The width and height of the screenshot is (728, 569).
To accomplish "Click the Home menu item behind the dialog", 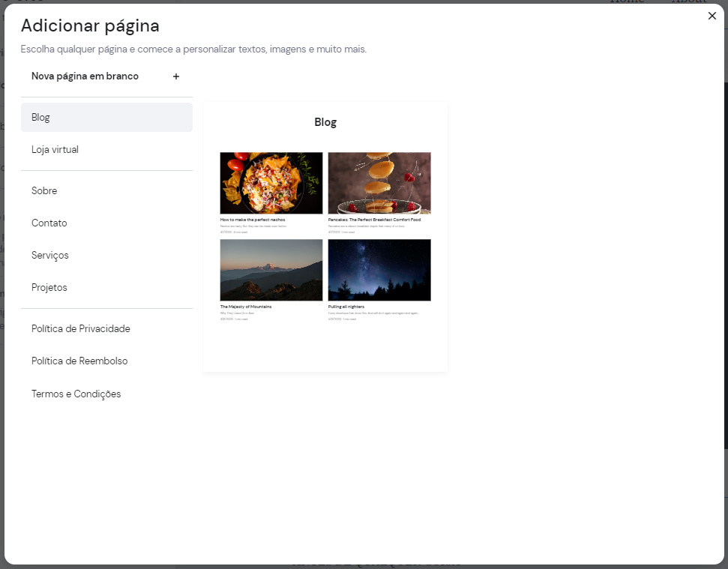I will click(628, 2).
